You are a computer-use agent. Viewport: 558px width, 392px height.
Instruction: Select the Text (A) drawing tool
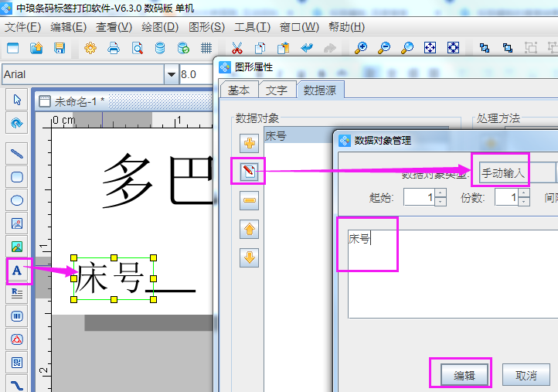(x=17, y=271)
